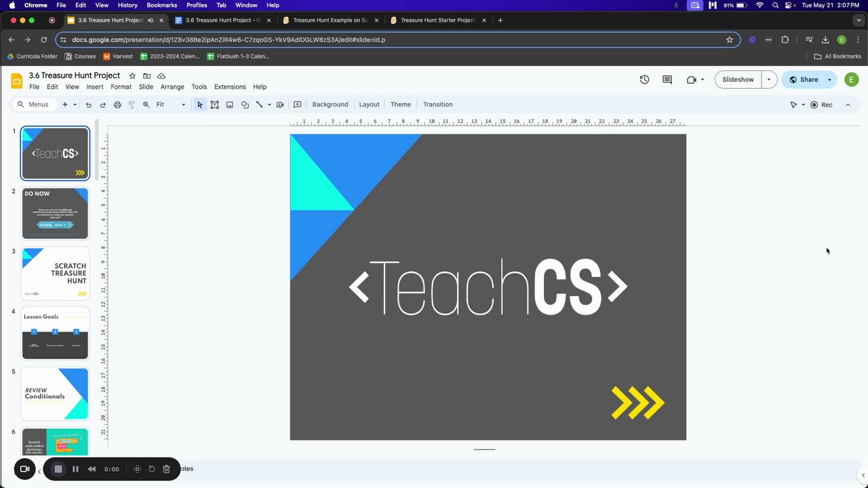The image size is (868, 488).
Task: Click the insert video icon
Action: [280, 104]
